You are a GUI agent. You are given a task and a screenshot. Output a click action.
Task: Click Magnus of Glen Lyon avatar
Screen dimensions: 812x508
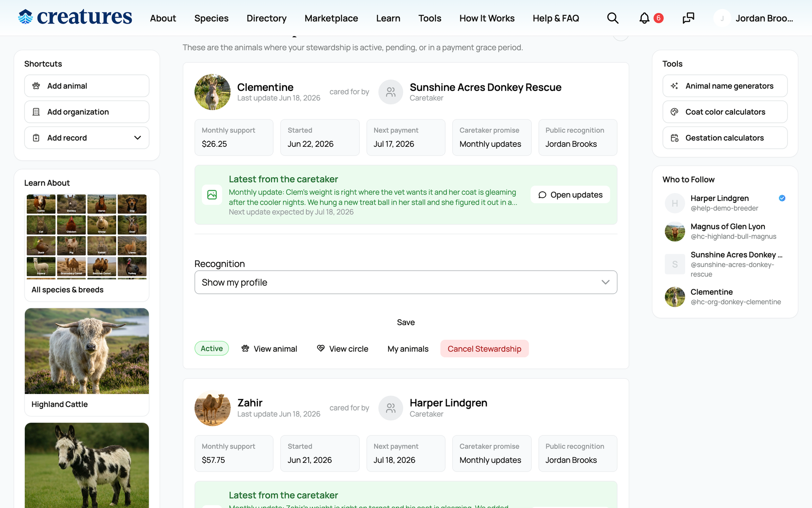(675, 231)
